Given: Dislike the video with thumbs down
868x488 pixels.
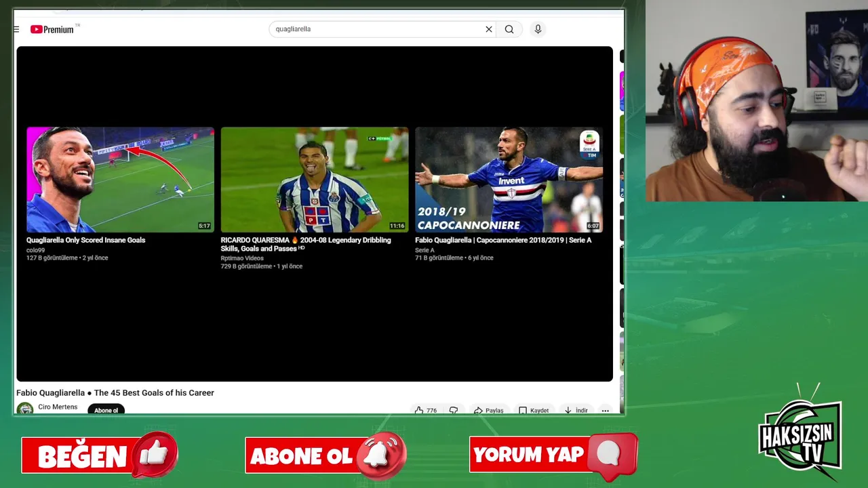Looking at the screenshot, I should 454,410.
